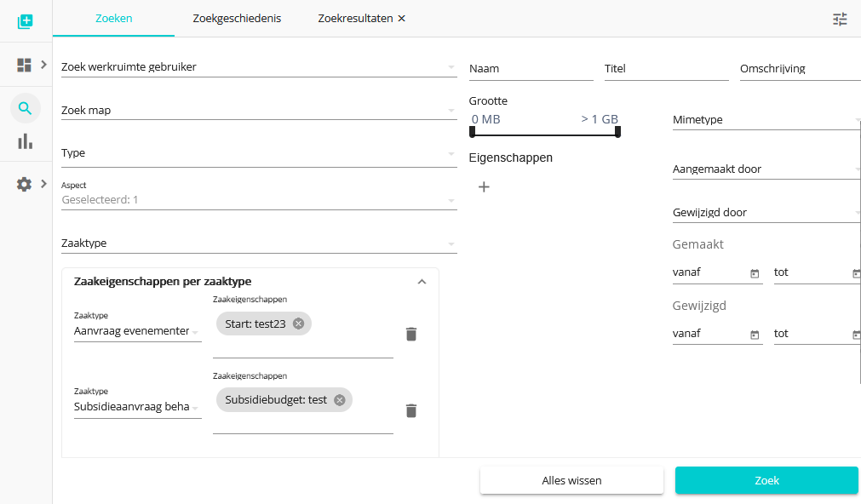Remove the 'Subsidiebudget: test' chip

(x=339, y=399)
